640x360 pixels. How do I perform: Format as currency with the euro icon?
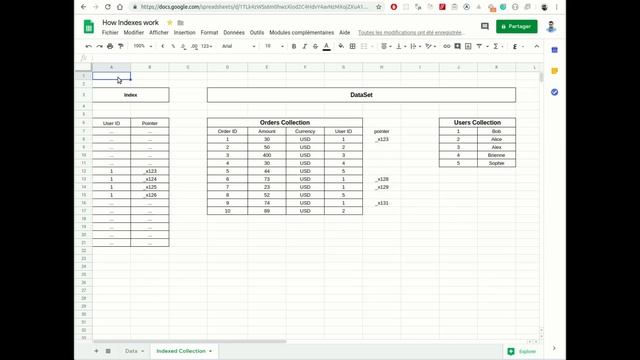162,47
